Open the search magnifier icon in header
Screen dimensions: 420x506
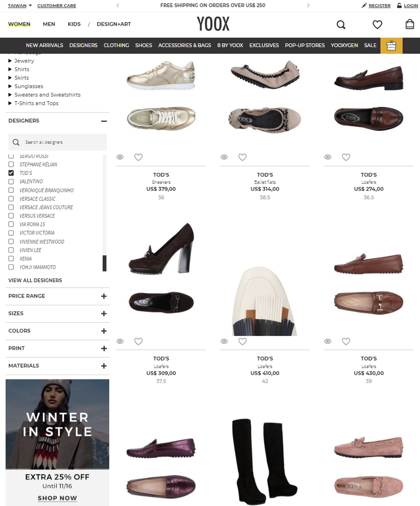341,25
